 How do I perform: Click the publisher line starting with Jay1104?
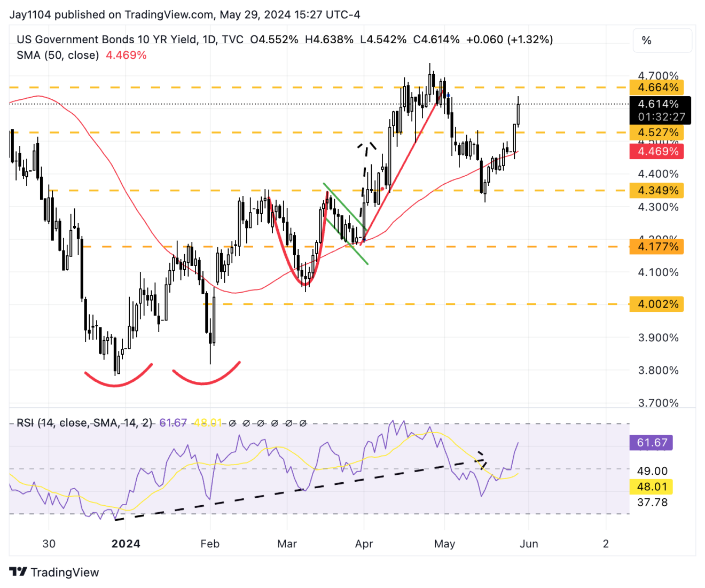point(185,14)
